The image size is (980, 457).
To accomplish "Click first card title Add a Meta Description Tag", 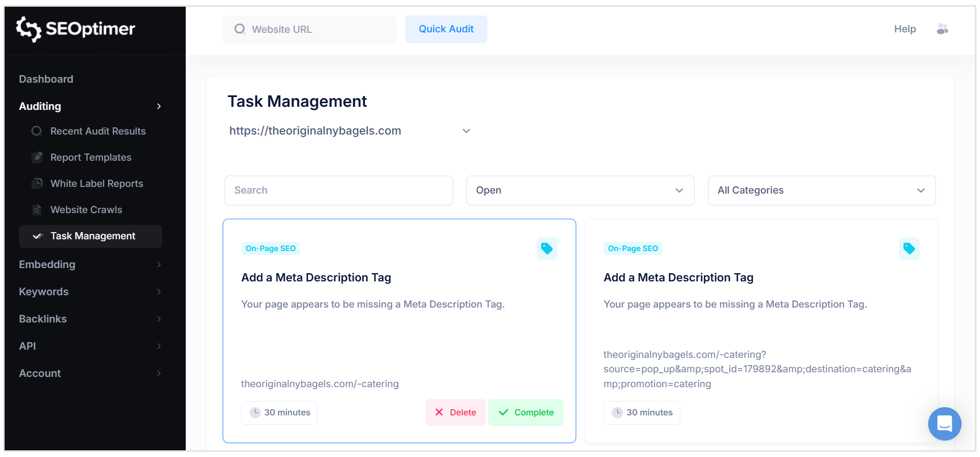I will (316, 278).
